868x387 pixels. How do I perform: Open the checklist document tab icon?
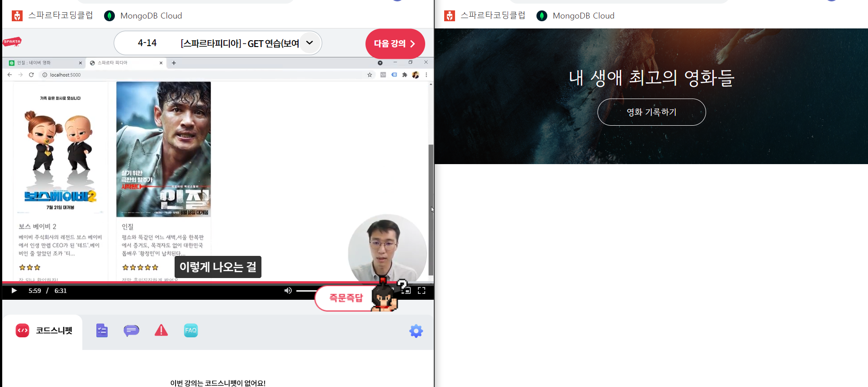click(x=102, y=330)
